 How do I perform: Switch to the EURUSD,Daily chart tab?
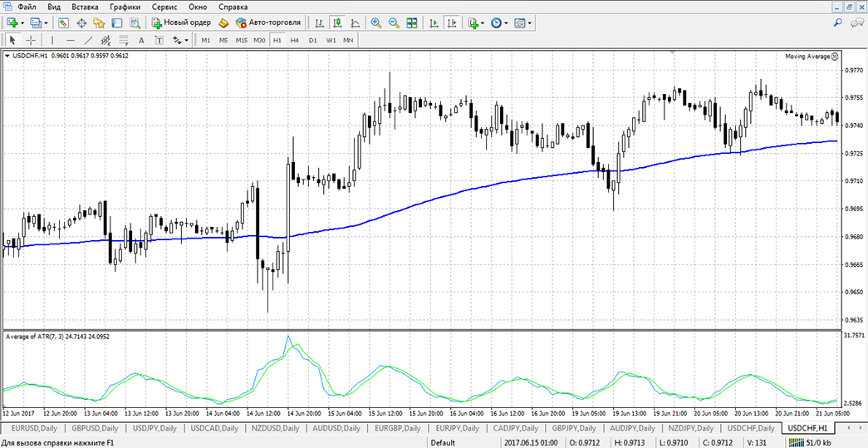[x=34, y=428]
